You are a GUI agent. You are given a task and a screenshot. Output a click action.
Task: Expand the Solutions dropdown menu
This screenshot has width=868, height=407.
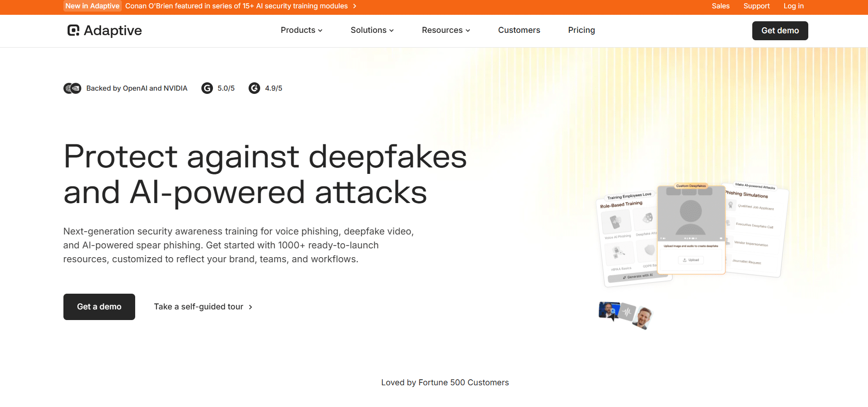pos(372,30)
